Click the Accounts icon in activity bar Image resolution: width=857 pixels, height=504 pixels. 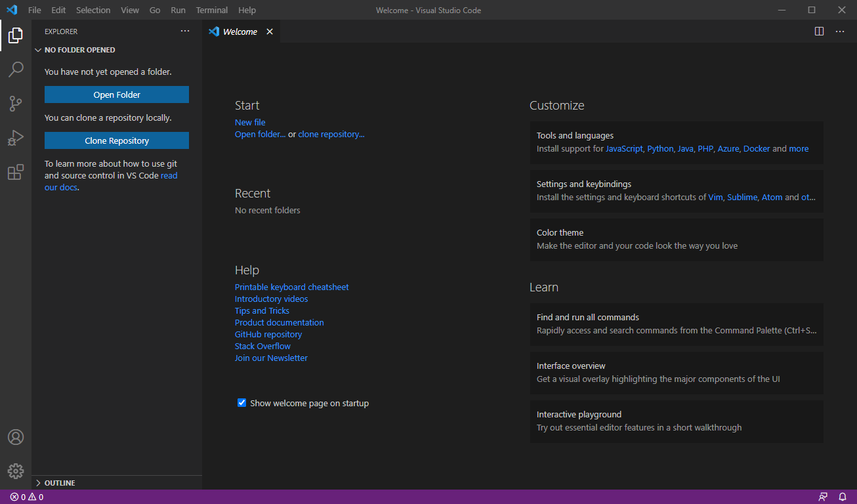click(16, 437)
